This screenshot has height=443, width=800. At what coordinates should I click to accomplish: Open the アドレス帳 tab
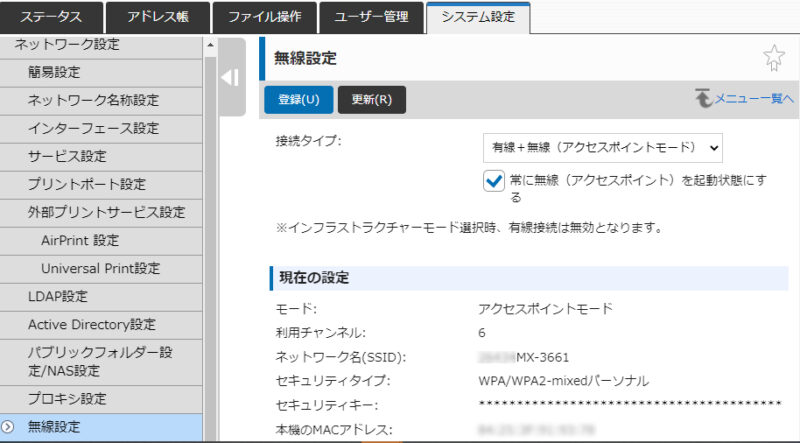[157, 17]
